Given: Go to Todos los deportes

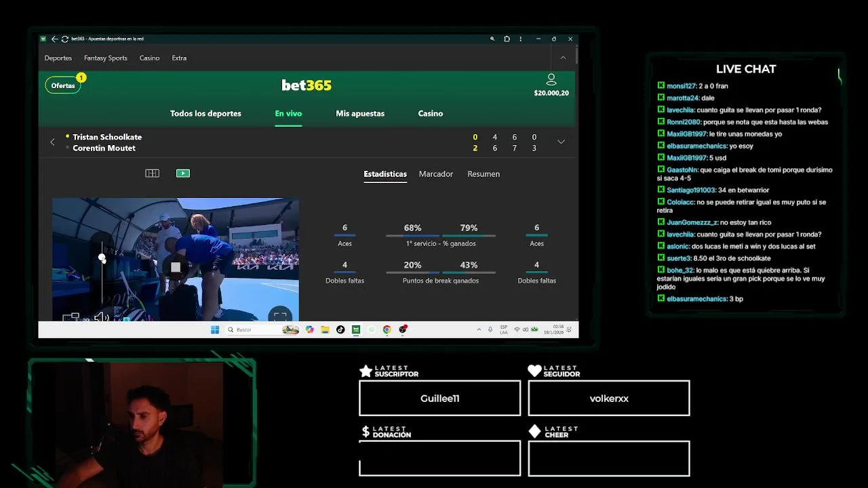Looking at the screenshot, I should click(x=205, y=113).
